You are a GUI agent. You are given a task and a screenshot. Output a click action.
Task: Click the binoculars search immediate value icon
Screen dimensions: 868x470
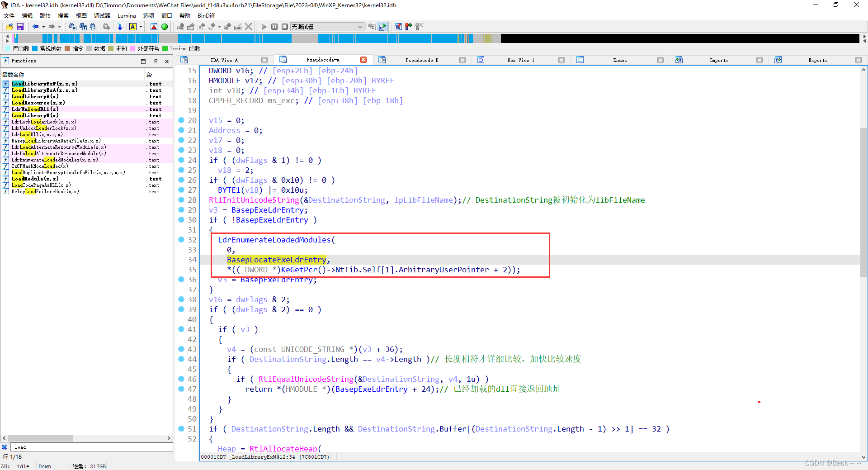point(72,27)
